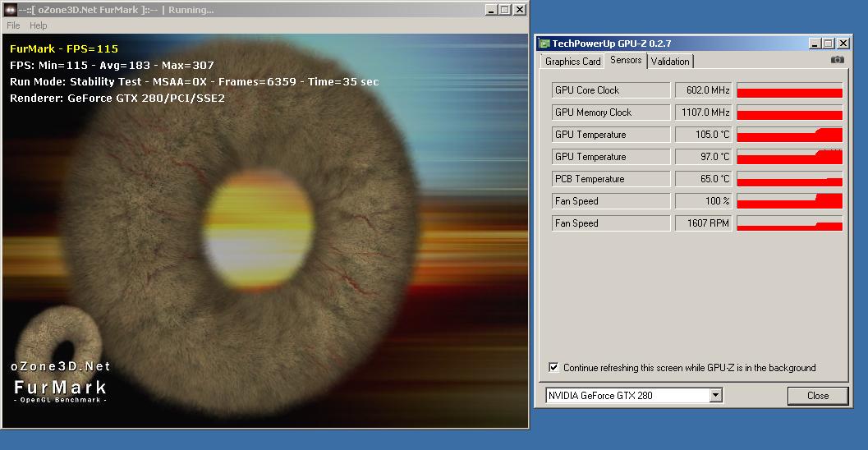Screen dimensions: 868x450
Task: Click the Run Mode Stability Test line
Action: point(195,81)
